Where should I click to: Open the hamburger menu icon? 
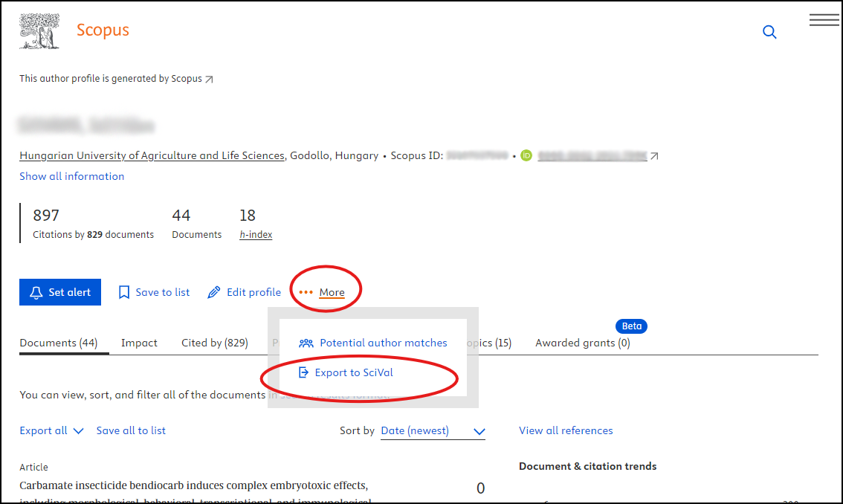coord(824,20)
